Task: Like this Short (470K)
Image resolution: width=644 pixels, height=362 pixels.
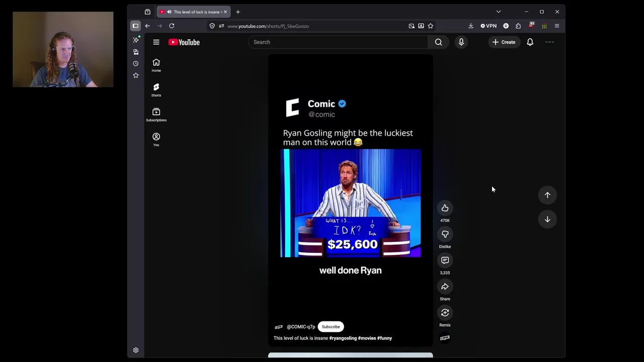Action: point(445,208)
